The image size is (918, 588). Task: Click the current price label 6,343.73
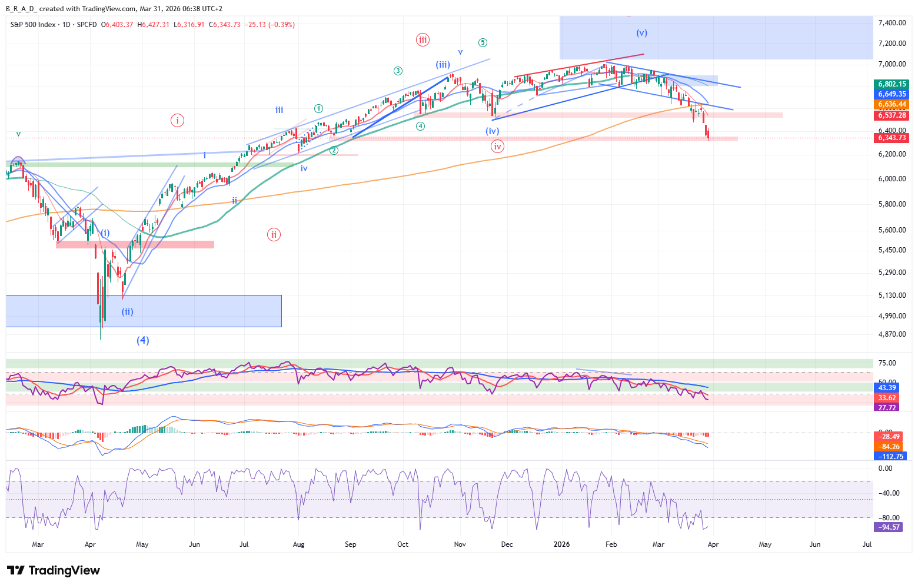tap(892, 138)
